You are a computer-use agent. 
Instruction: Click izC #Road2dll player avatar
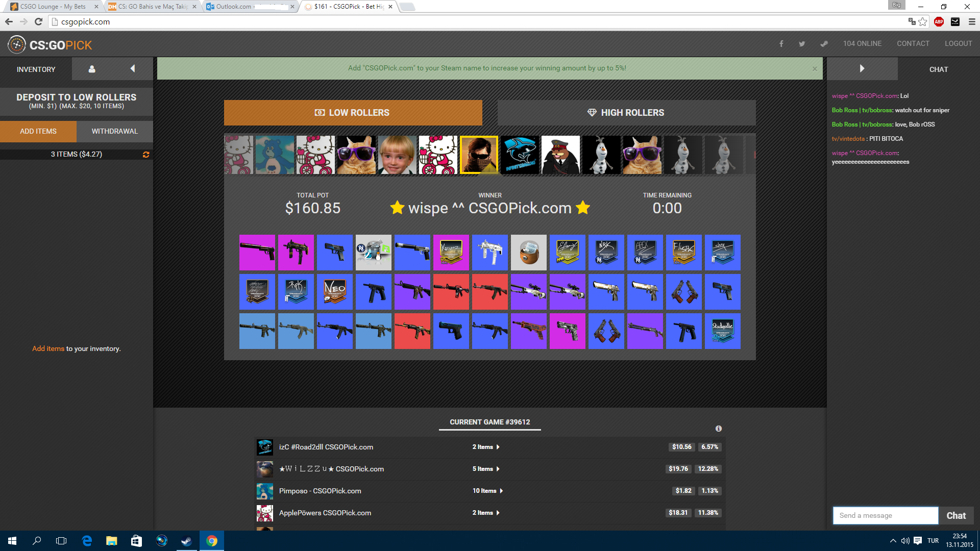click(x=264, y=447)
